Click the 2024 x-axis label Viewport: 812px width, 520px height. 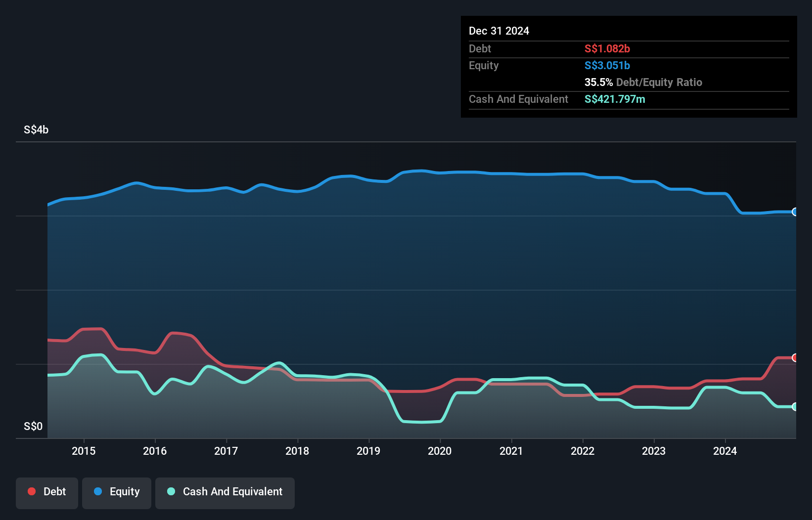coord(725,451)
